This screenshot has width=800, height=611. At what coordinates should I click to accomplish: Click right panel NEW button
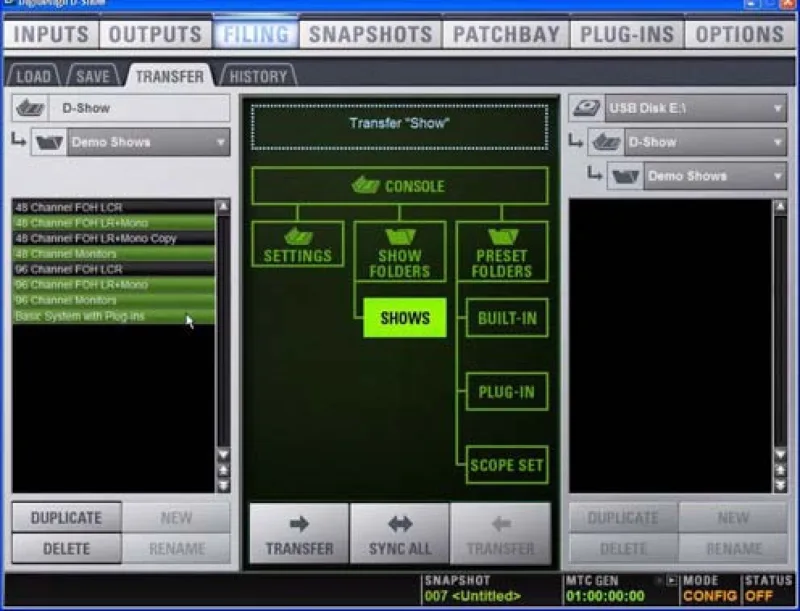[x=733, y=518]
